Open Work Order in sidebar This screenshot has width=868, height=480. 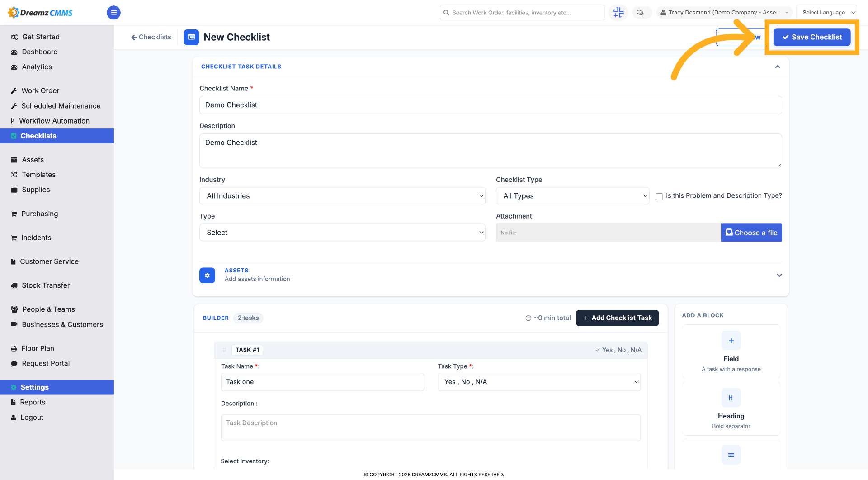point(40,90)
